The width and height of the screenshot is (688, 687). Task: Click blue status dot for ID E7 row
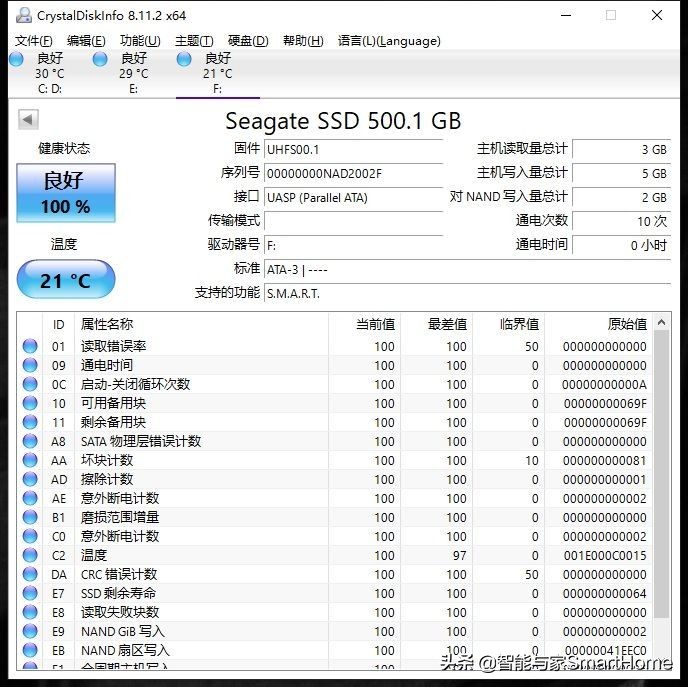[x=30, y=593]
